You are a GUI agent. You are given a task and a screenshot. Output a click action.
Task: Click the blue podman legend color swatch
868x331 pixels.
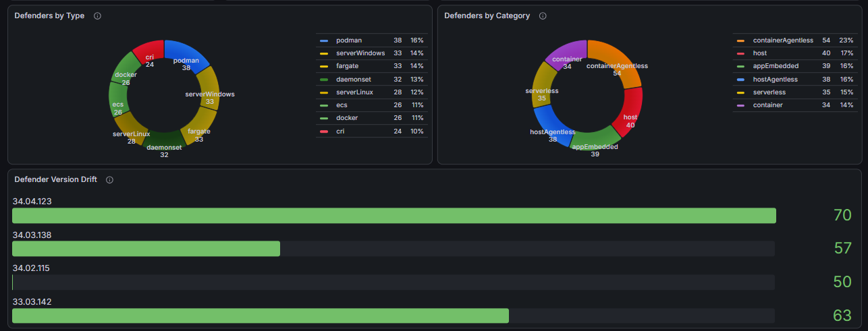point(324,40)
